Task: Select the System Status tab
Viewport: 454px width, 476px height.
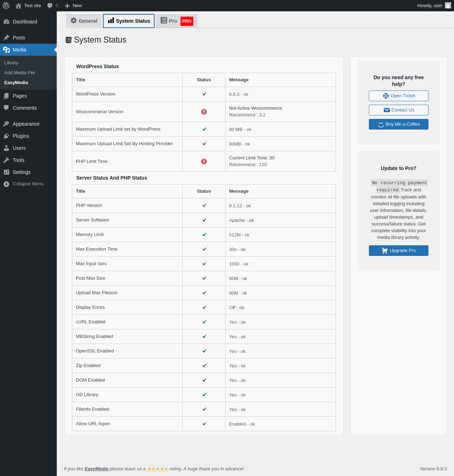Action: point(129,21)
